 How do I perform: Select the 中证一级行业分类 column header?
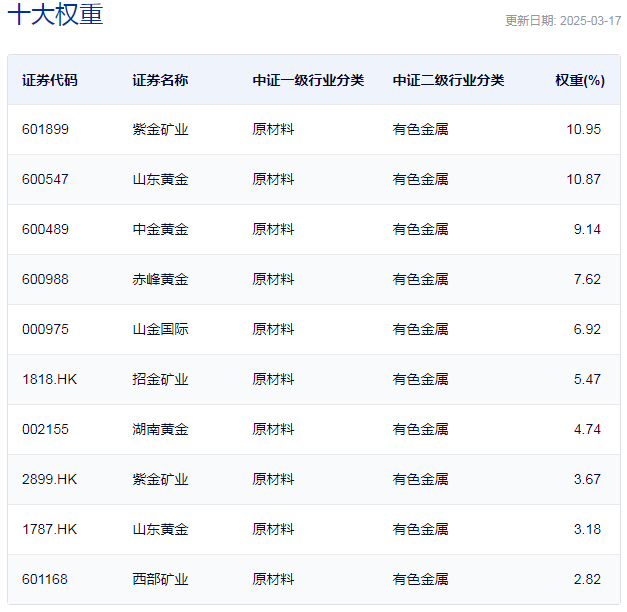308,80
